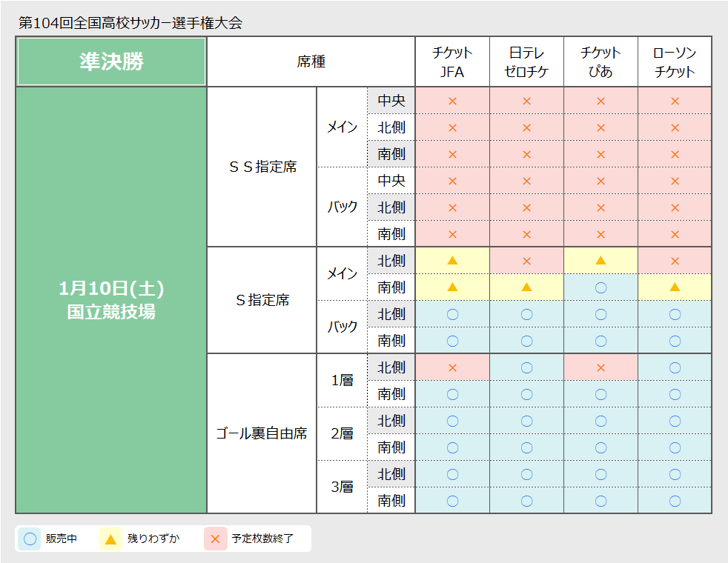Click バック under ＳＳ指定席
The image size is (728, 563).
click(343, 207)
